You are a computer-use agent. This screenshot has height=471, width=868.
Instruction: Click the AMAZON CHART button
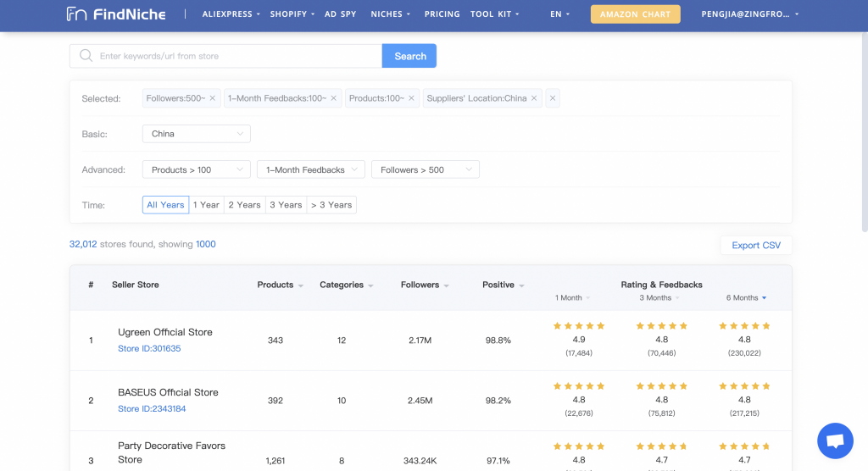(636, 14)
